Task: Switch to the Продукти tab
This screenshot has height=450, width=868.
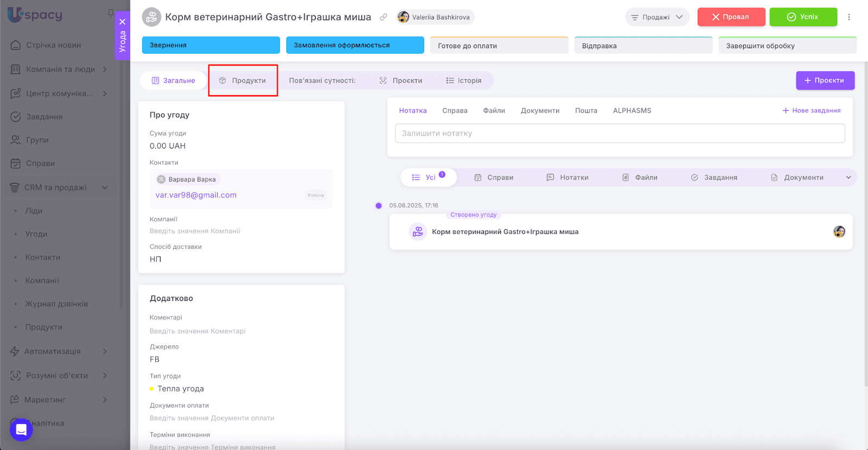Action: tap(243, 81)
